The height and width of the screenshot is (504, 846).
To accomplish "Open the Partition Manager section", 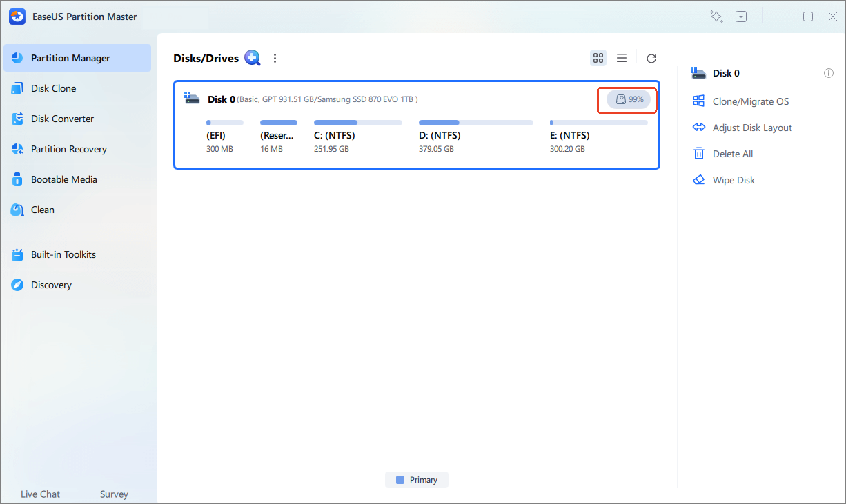I will coord(77,58).
